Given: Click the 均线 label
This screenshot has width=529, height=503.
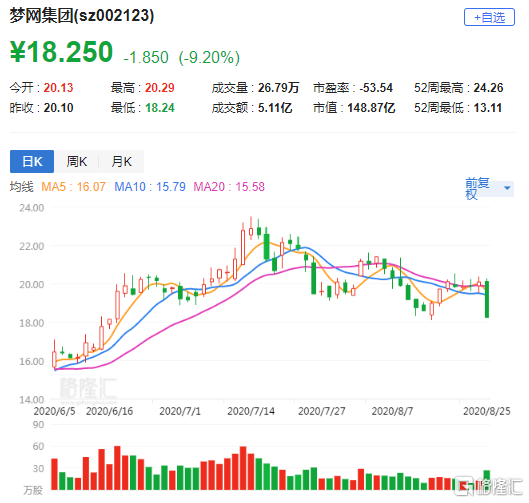Looking at the screenshot, I should [x=22, y=187].
